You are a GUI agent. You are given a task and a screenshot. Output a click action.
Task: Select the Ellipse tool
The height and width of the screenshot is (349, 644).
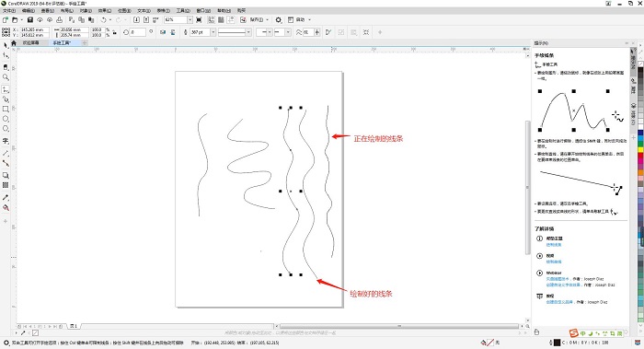pos(6,119)
